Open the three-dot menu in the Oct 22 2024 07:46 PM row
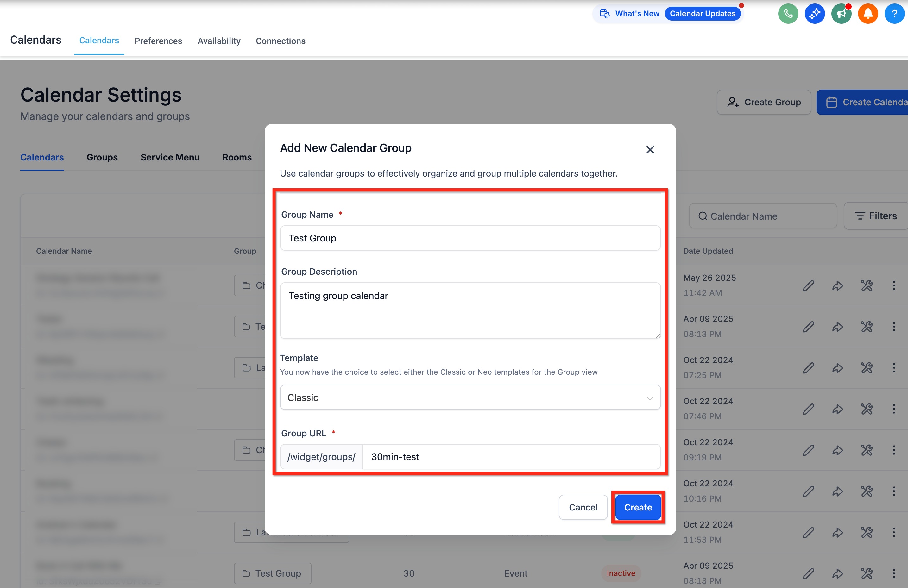908x588 pixels. [893, 409]
